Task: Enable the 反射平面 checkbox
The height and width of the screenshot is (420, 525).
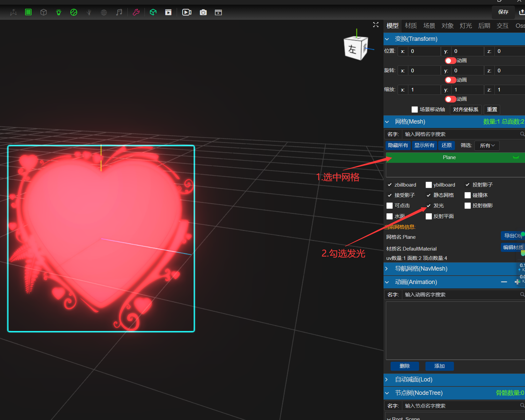Action: (428, 216)
